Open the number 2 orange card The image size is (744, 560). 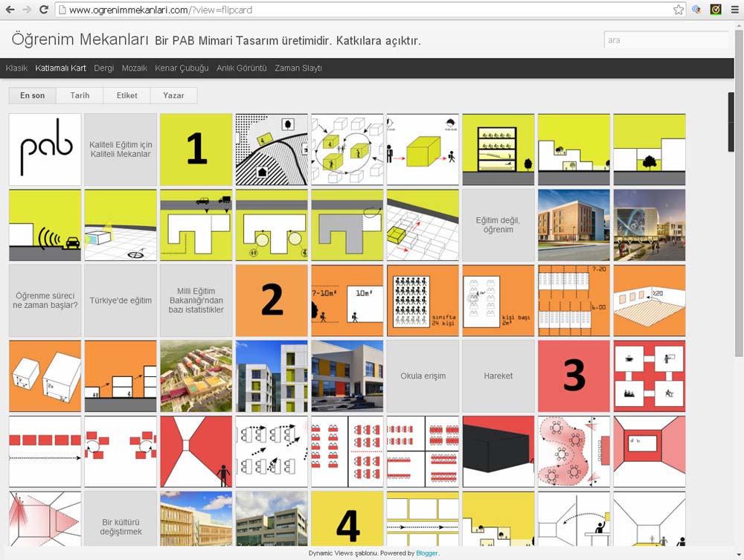272,300
